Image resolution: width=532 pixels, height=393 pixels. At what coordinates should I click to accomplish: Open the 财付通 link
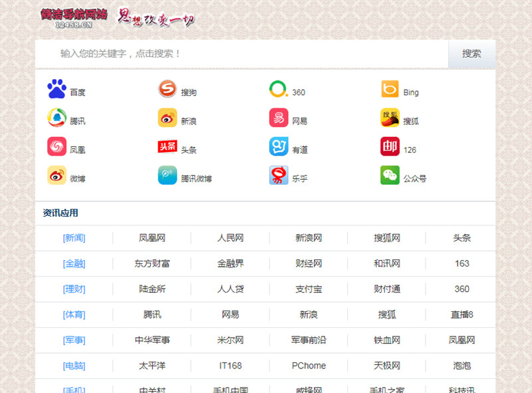pos(387,289)
